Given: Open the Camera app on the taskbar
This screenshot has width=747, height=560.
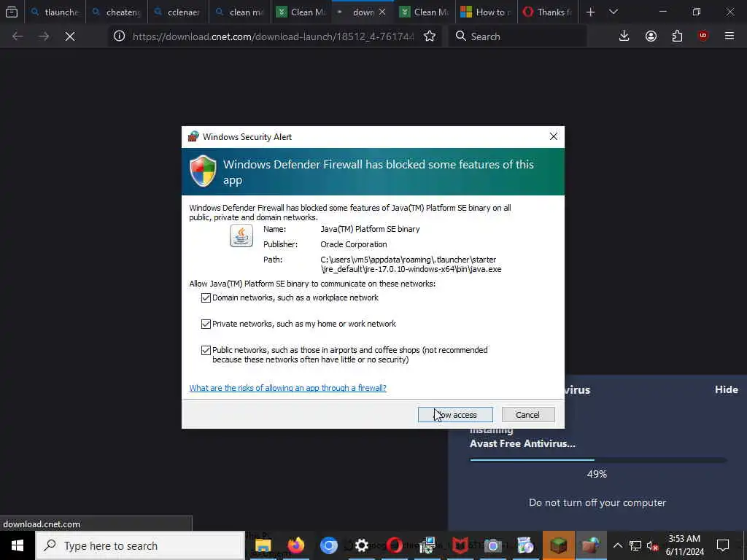Looking at the screenshot, I should pos(493,545).
